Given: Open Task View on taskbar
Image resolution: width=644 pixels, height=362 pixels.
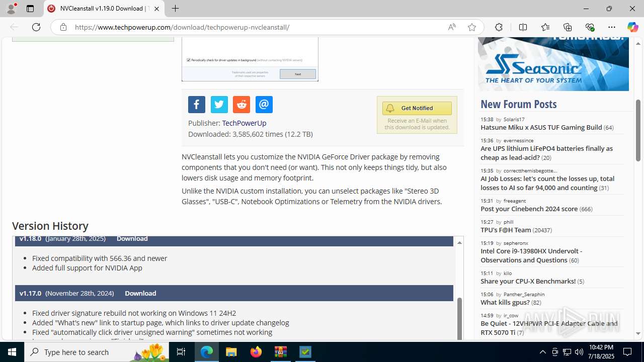Looking at the screenshot, I should (181, 352).
